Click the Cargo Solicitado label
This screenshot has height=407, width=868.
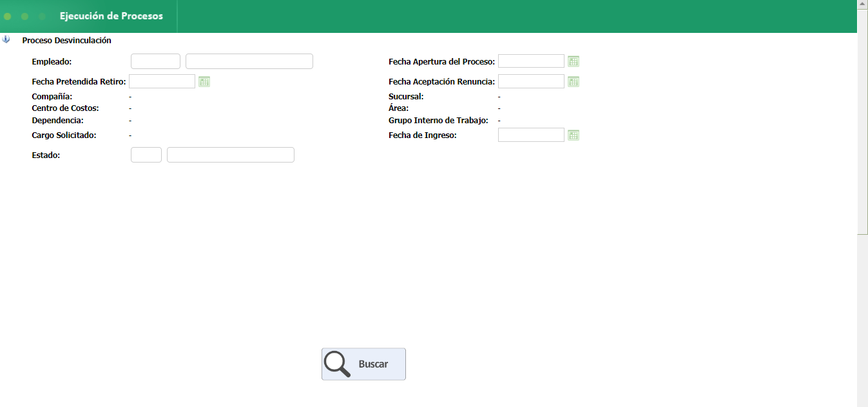64,135
